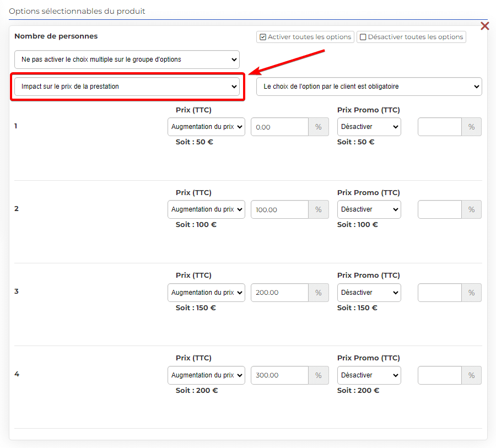Open Désactiver promo dropdown for option 2
496x448 pixels.
point(369,209)
